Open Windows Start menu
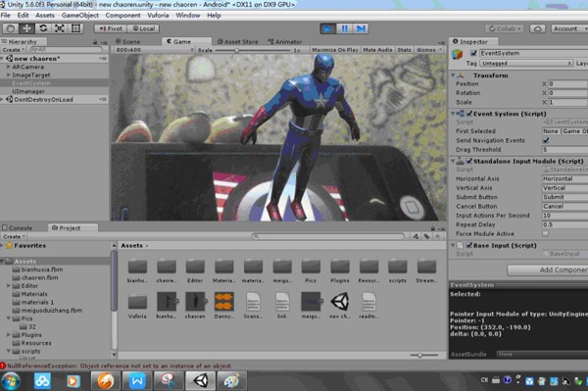 (x=11, y=381)
